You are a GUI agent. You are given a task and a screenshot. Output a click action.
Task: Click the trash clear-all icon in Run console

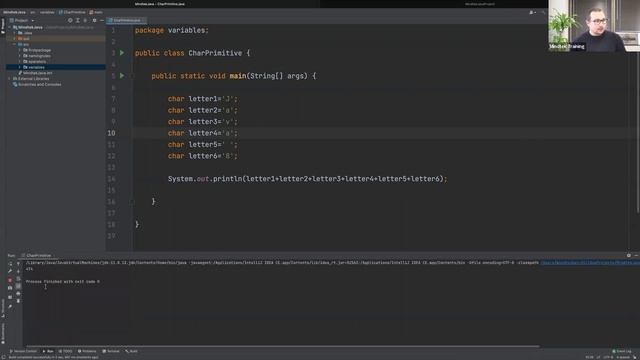pos(18,301)
